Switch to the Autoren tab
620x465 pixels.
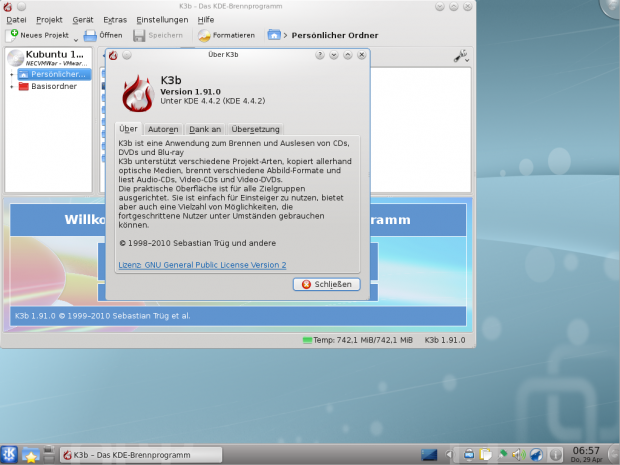(163, 129)
